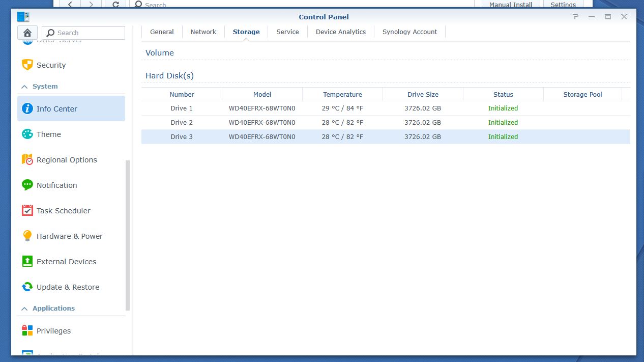Select the Privileges icon
The width and height of the screenshot is (644, 362).
tap(26, 330)
